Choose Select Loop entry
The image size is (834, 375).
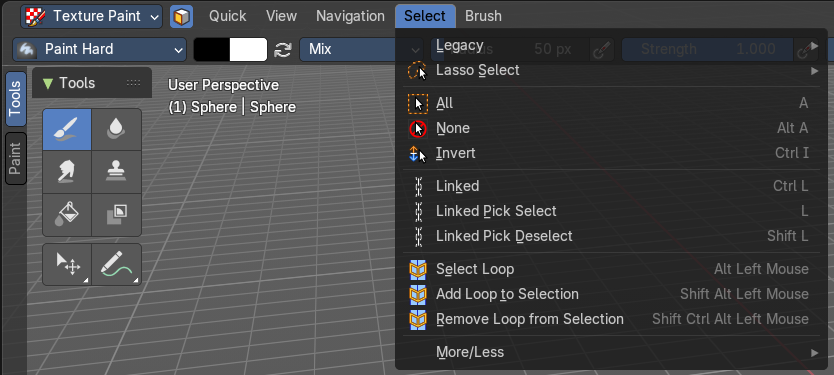(612, 269)
